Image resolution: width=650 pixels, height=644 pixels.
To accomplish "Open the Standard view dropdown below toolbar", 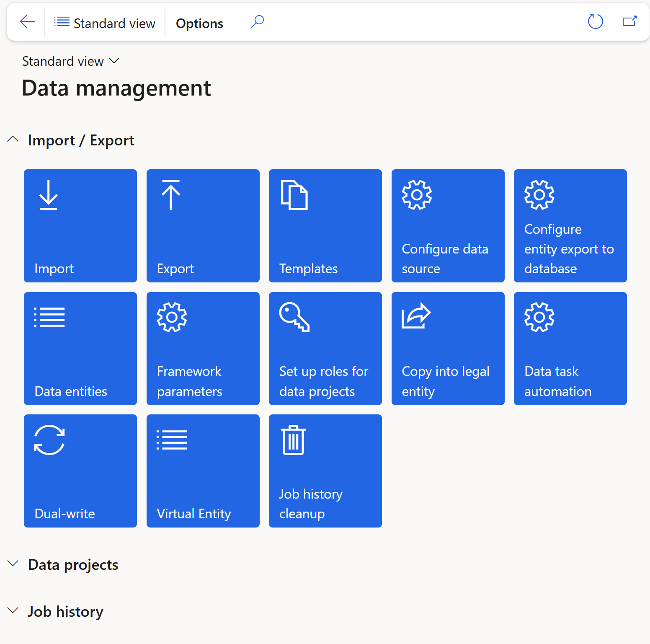I will click(71, 61).
